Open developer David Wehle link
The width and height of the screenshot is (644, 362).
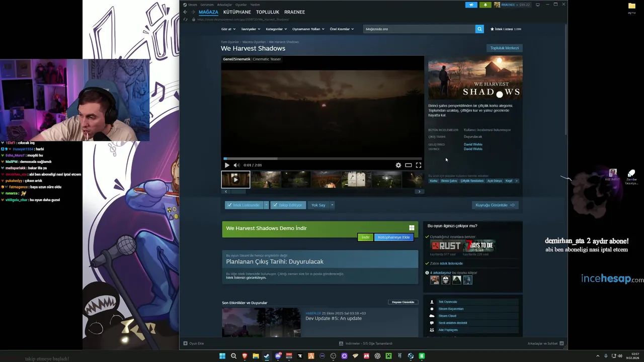point(473,144)
